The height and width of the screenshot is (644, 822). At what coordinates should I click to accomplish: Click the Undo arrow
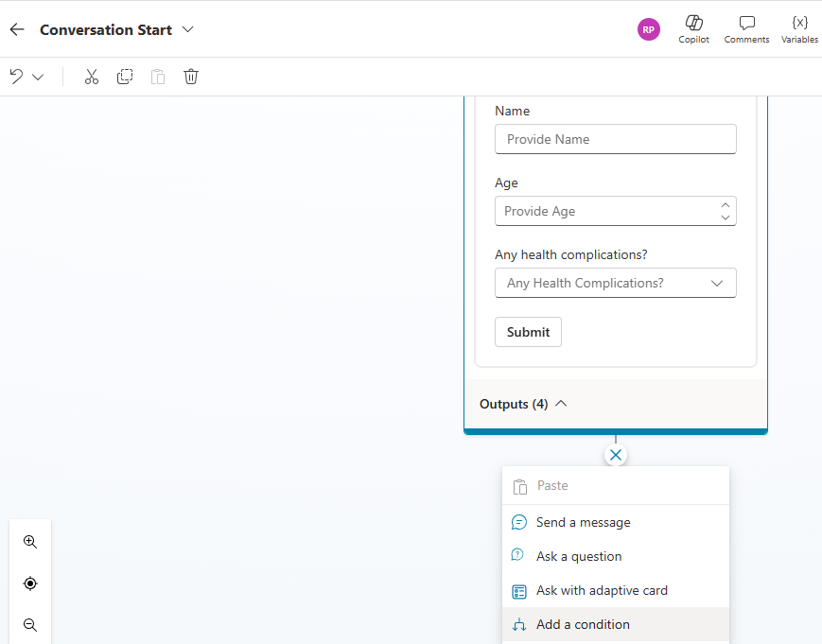(x=17, y=77)
